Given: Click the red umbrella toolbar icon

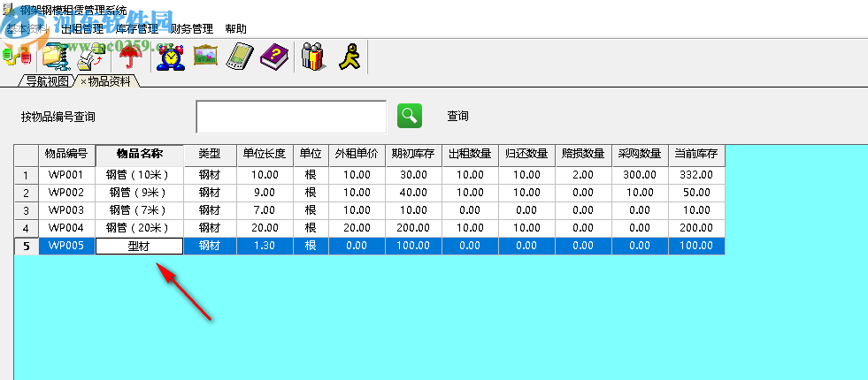Looking at the screenshot, I should 131,57.
